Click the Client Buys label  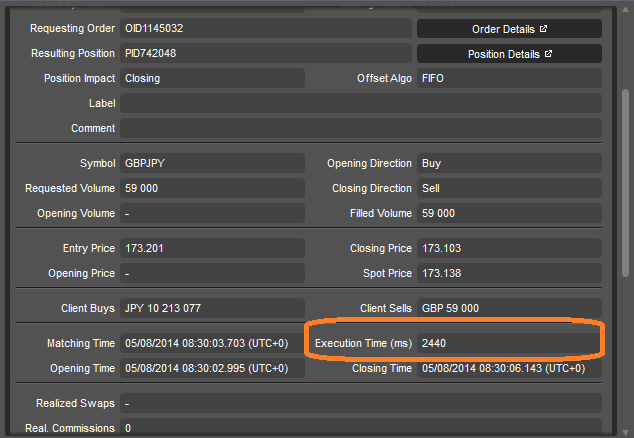[x=88, y=309]
